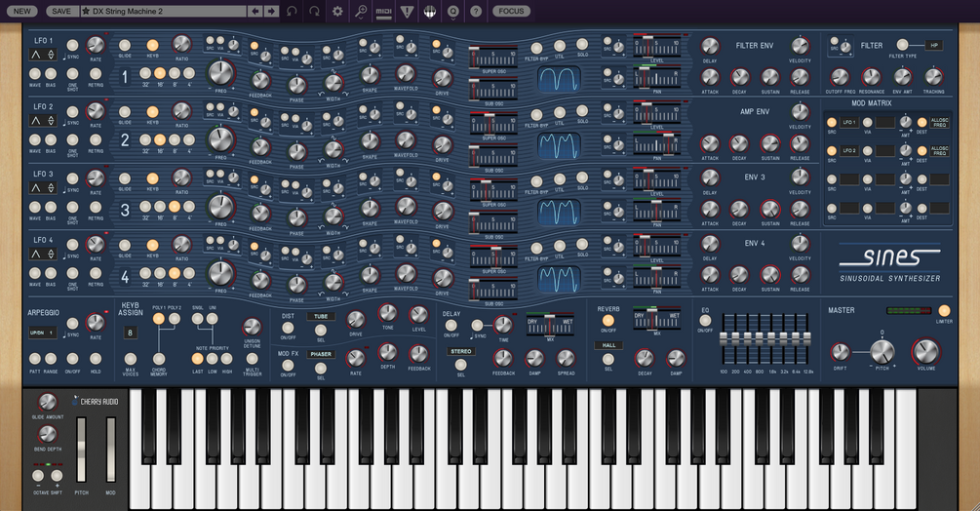Viewport: 980px width, 511px height.
Task: Click Amp Env Release knob
Action: 800,143
